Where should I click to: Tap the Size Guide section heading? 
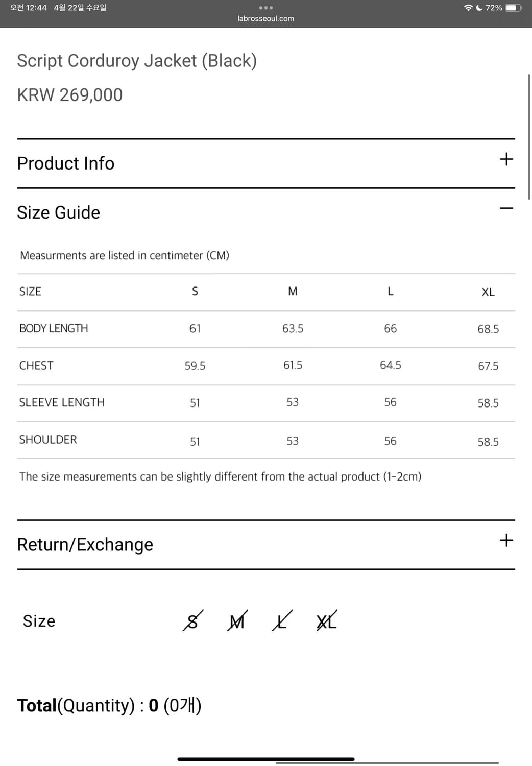[x=59, y=212]
